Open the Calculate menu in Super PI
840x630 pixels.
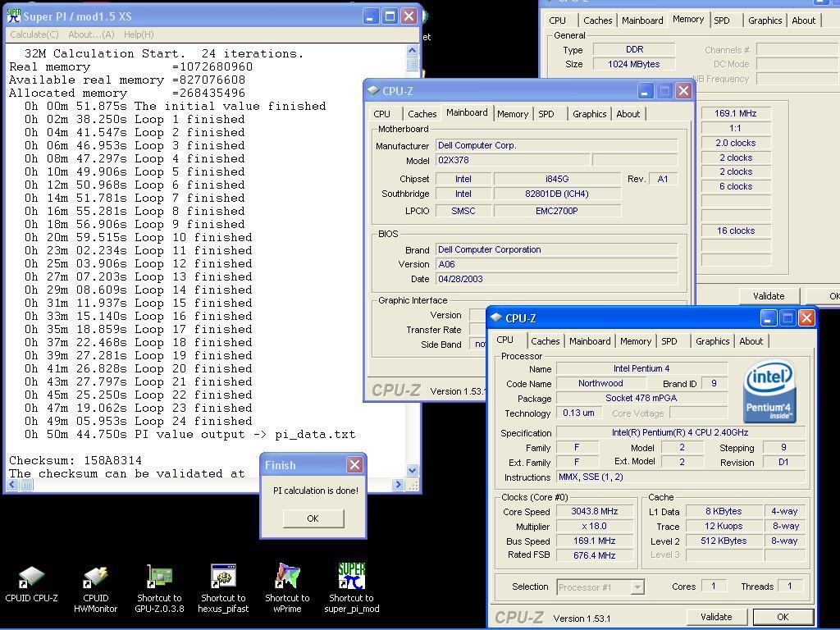coord(34,34)
